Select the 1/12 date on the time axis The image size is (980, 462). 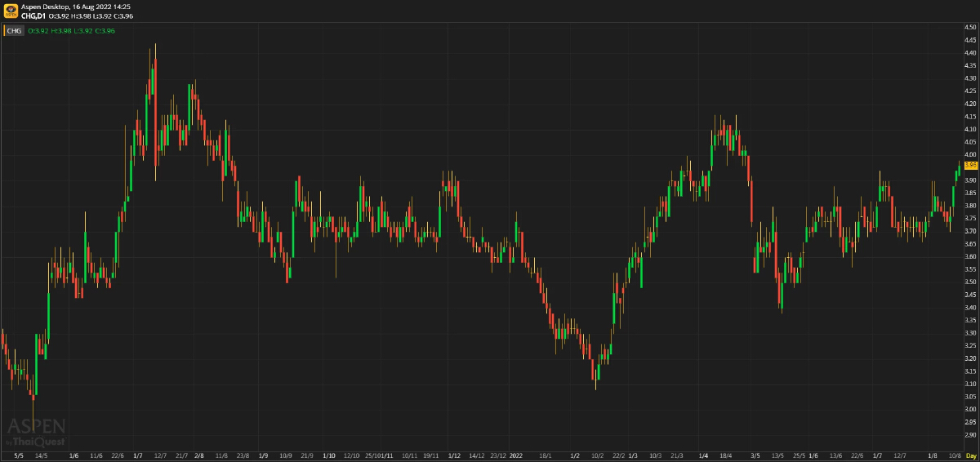(455, 455)
